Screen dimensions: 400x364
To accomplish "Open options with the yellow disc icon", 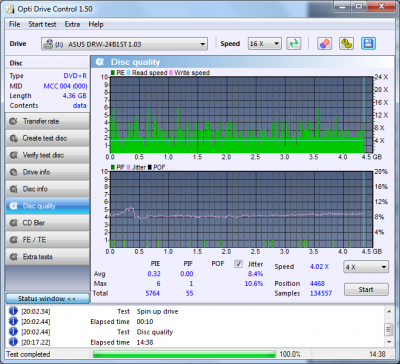I will [x=346, y=44].
